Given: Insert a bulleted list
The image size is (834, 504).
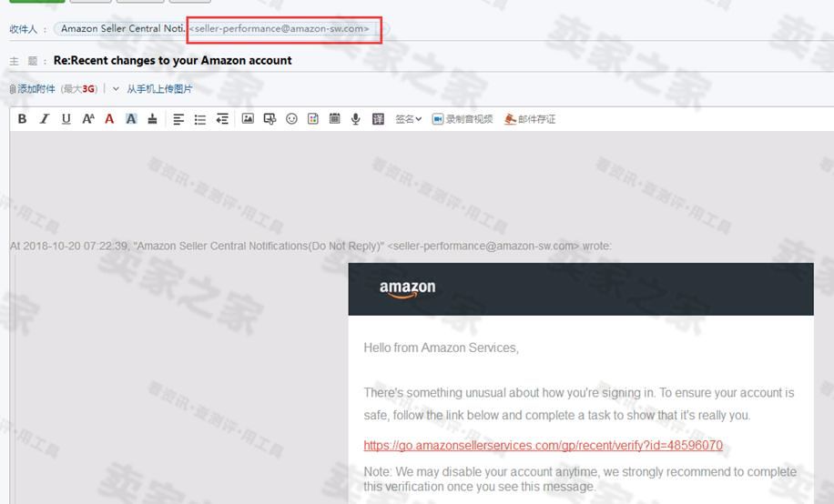Looking at the screenshot, I should pos(200,119).
